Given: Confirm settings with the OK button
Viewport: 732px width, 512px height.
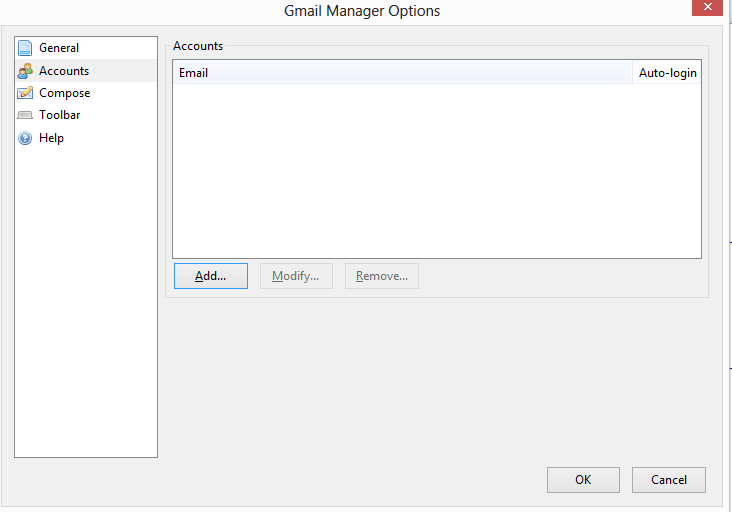Looking at the screenshot, I should click(x=584, y=480).
